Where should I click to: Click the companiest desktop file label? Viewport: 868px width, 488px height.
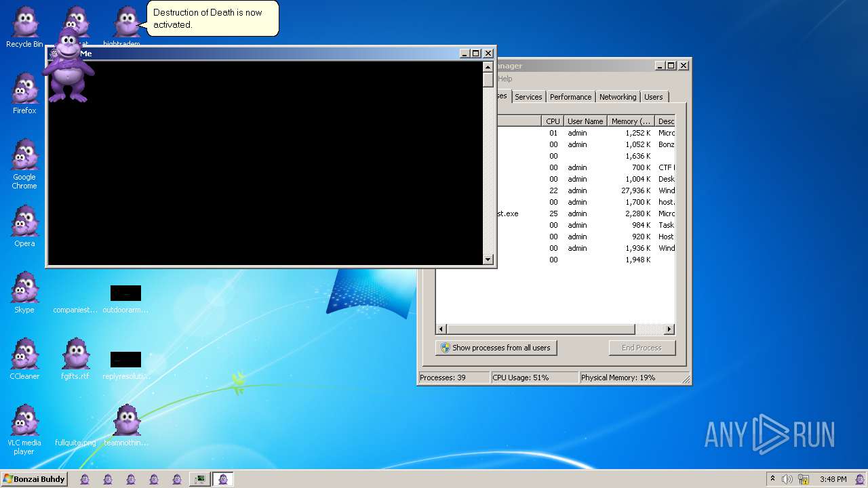(x=75, y=310)
